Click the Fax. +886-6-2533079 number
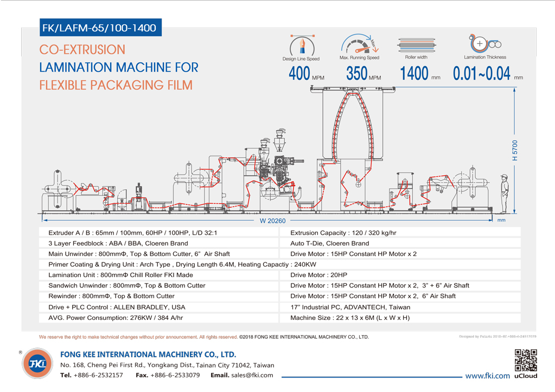Screen dimensions: 555x392 (168, 375)
